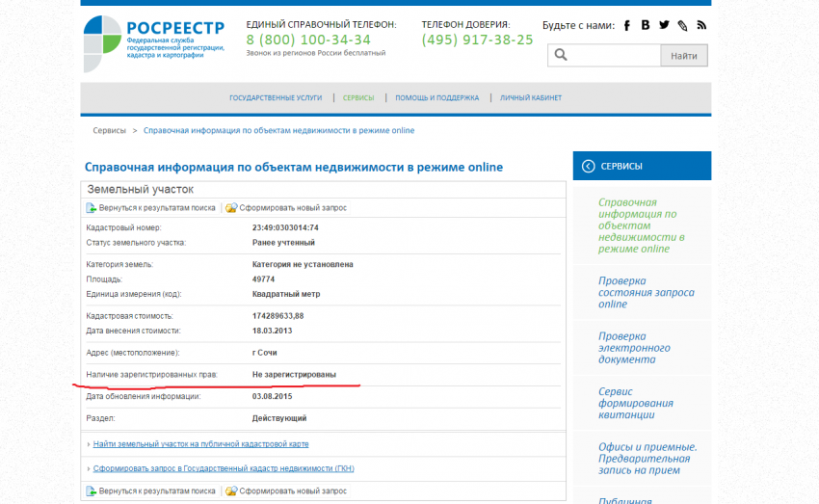Go to Сервисы breadcrumb link
This screenshot has width=819, height=504.
click(x=109, y=130)
